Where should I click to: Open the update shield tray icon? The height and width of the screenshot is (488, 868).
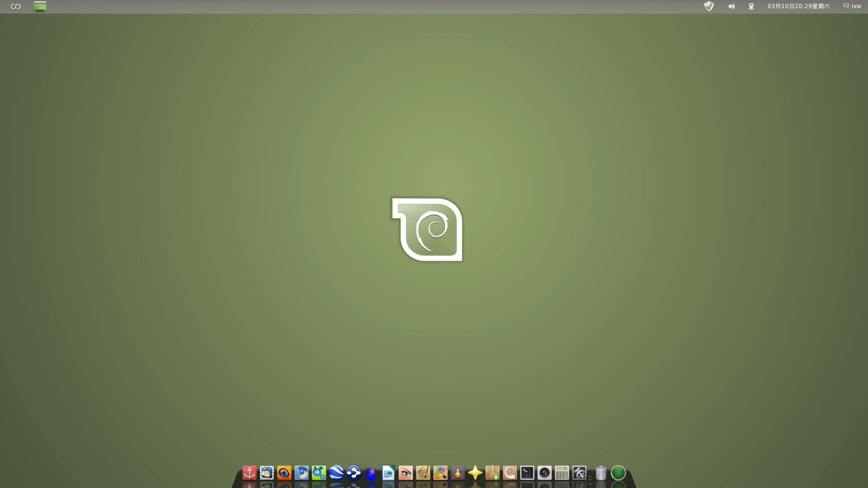[709, 6]
